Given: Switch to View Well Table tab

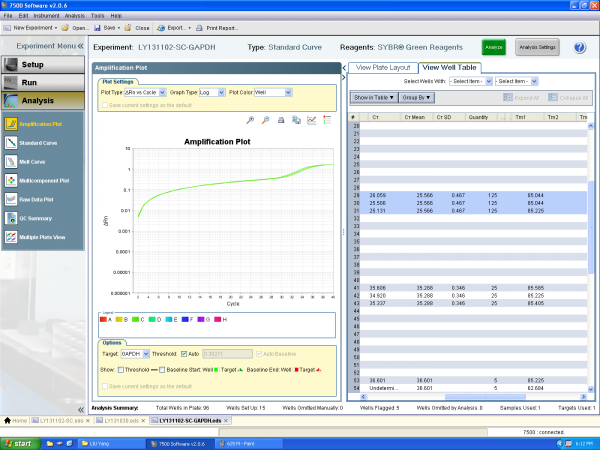Looking at the screenshot, I should (x=449, y=67).
